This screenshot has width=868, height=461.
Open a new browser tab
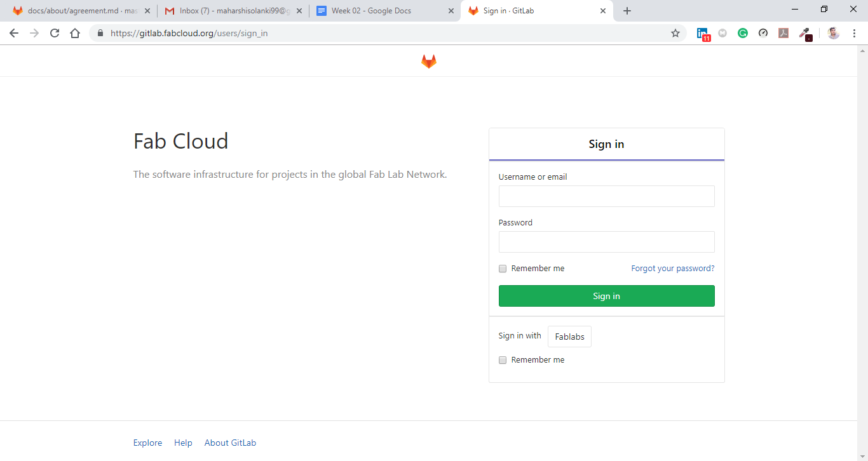tap(627, 11)
